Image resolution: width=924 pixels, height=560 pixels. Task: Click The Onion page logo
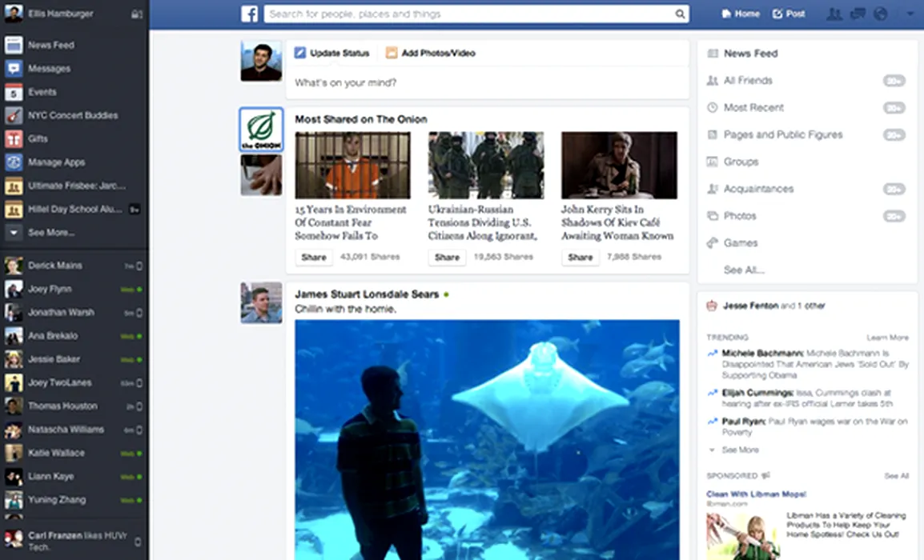pos(261,130)
